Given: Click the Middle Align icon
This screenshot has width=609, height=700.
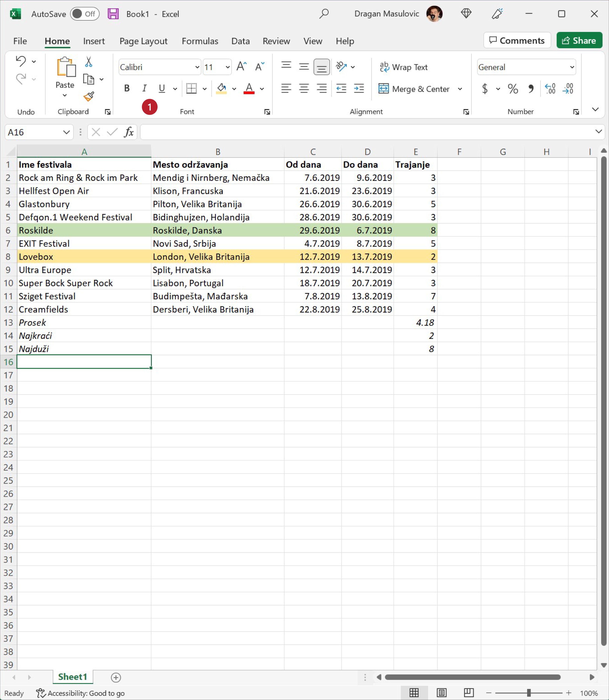Looking at the screenshot, I should (304, 67).
